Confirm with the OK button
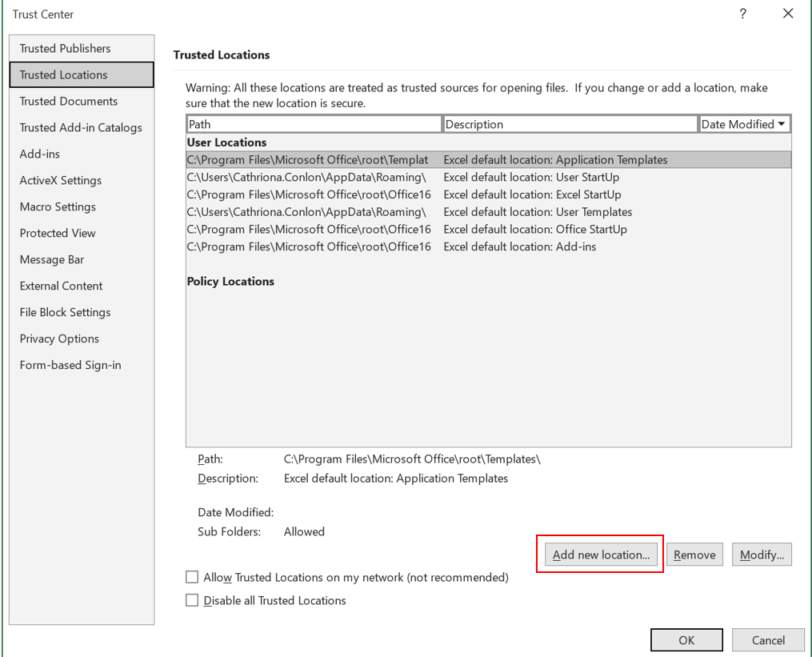 [686, 640]
